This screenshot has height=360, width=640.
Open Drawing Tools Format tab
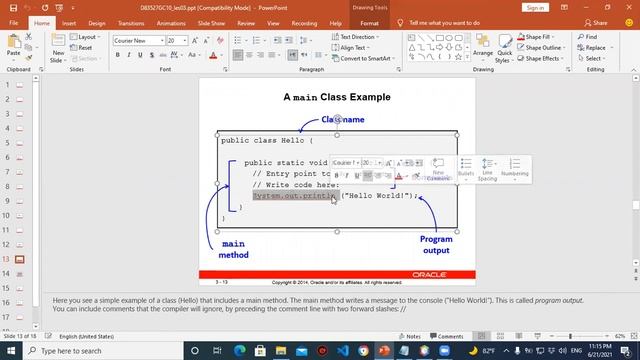coord(369,23)
